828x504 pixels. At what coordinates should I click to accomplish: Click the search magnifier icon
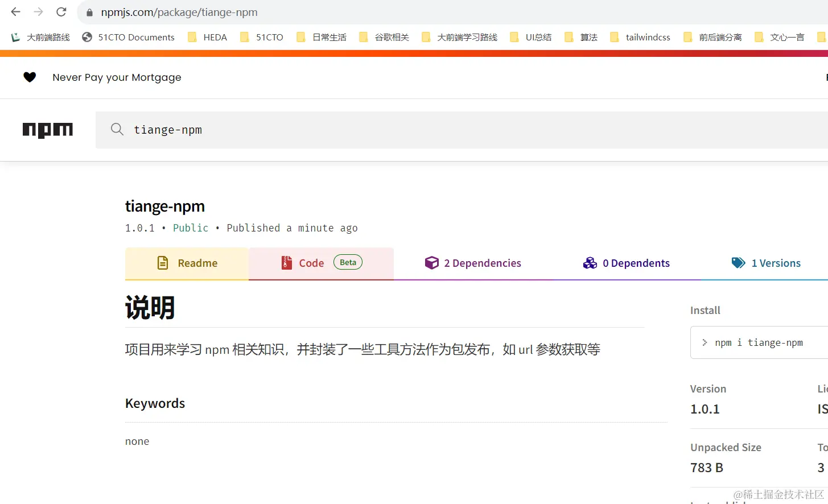[x=117, y=129]
